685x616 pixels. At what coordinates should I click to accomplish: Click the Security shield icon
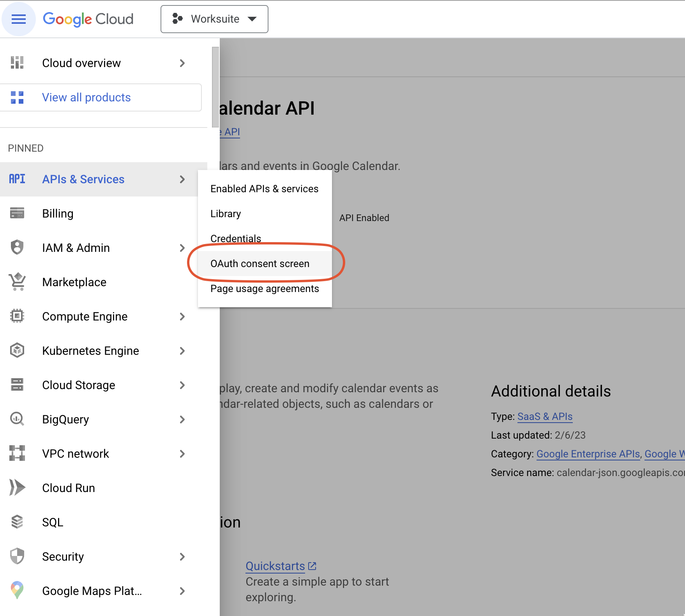(x=17, y=556)
